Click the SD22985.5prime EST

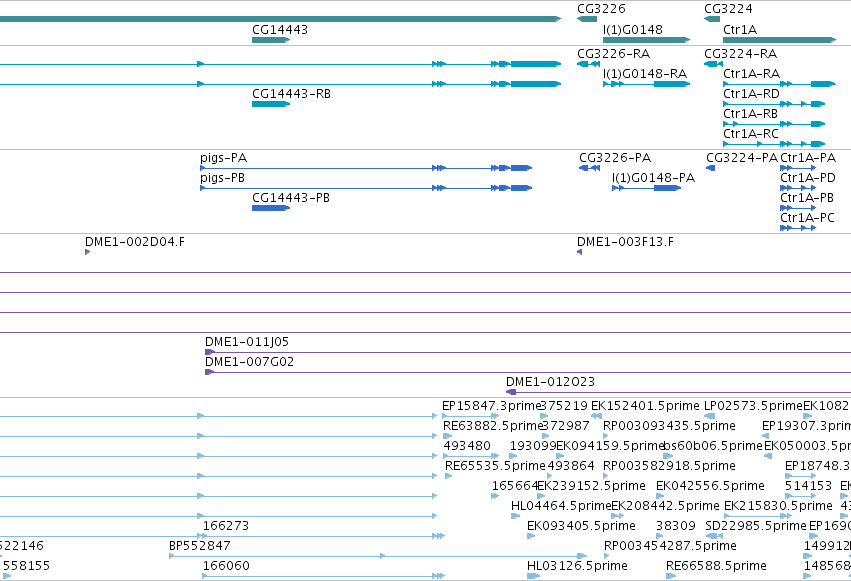click(714, 536)
